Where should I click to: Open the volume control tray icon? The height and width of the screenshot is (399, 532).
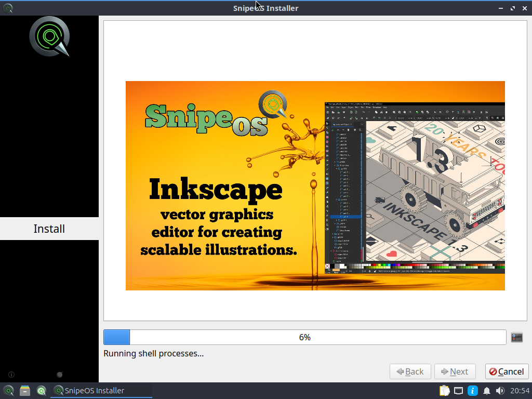(x=500, y=391)
